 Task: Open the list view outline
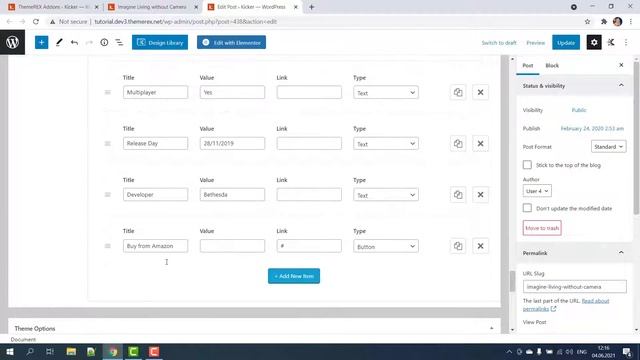tap(119, 42)
